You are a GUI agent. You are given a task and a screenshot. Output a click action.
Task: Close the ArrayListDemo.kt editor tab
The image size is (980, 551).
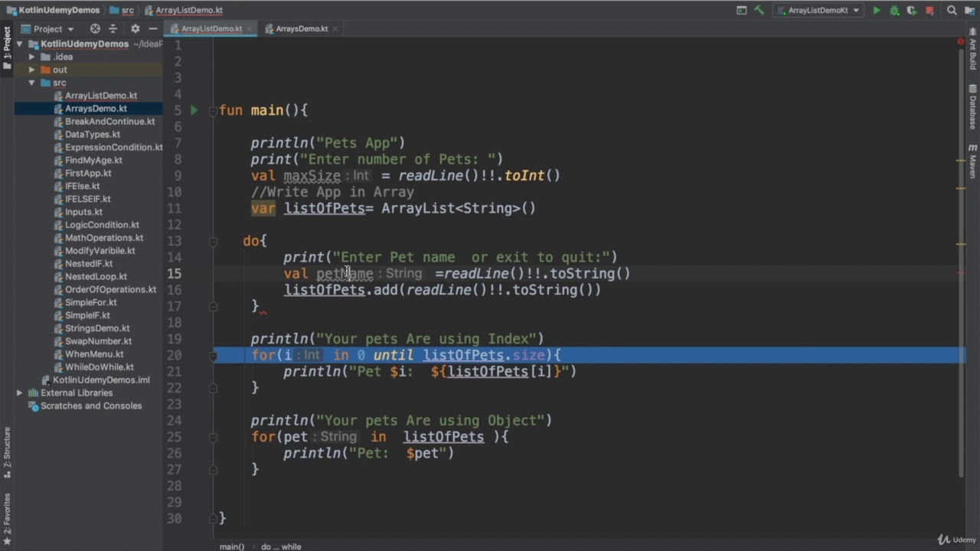point(251,29)
